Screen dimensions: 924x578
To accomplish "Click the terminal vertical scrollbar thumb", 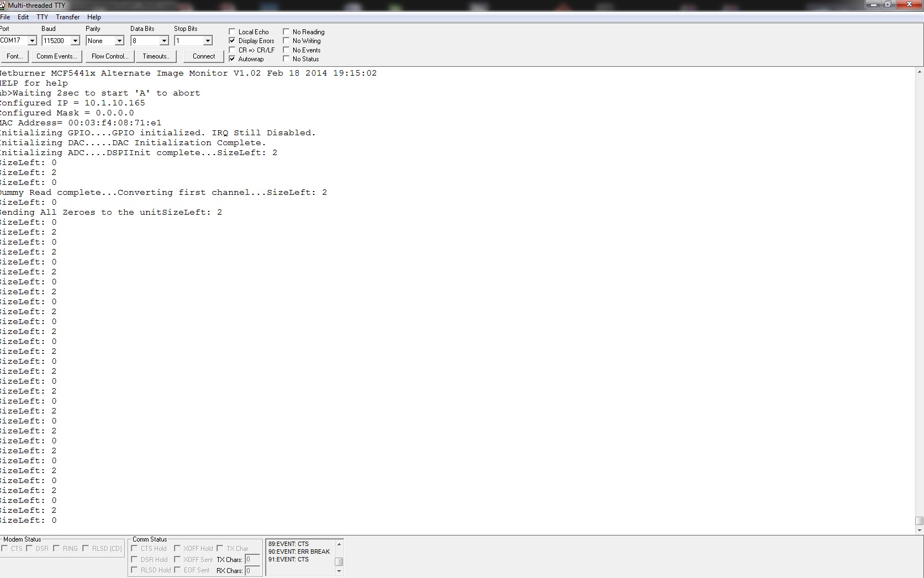I will (919, 521).
